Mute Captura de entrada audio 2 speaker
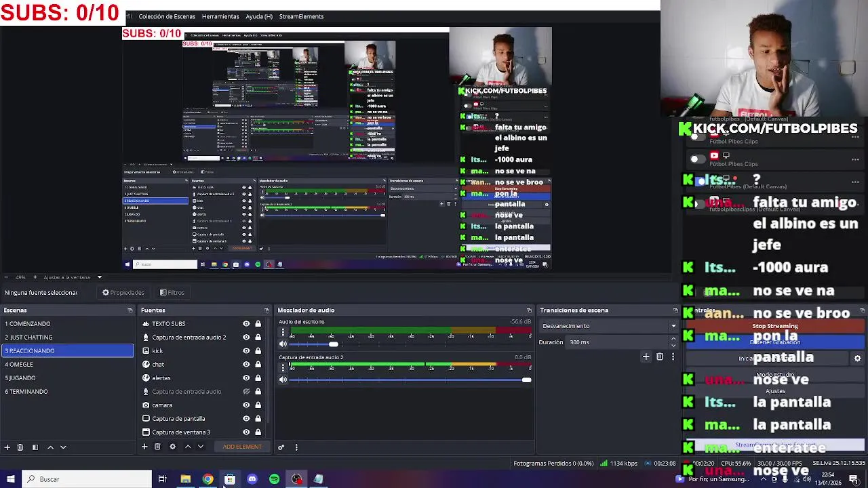Screen dimensions: 868x488 [x=283, y=380]
